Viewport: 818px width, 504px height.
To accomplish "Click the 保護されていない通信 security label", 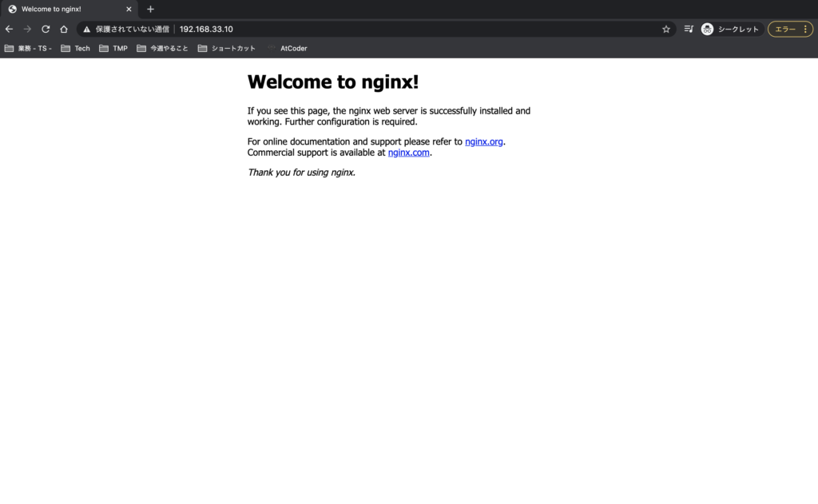I will click(132, 30).
